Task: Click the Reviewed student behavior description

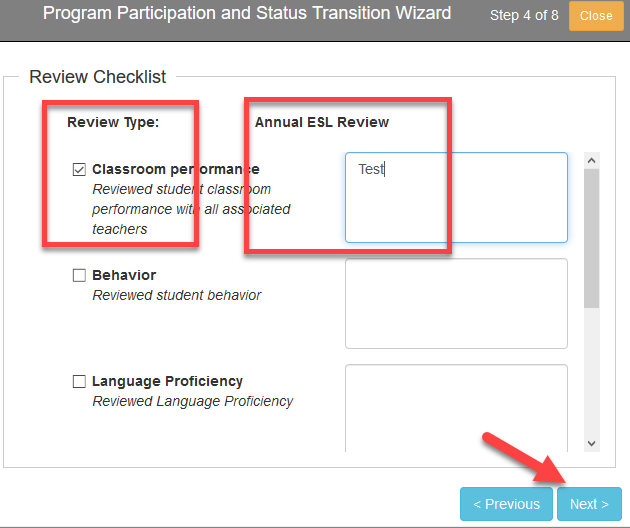Action: [177, 295]
